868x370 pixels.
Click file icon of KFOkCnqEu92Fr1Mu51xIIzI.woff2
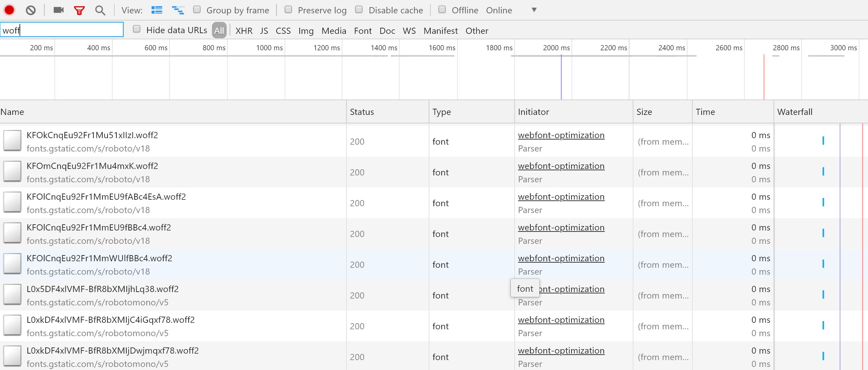[x=12, y=140]
